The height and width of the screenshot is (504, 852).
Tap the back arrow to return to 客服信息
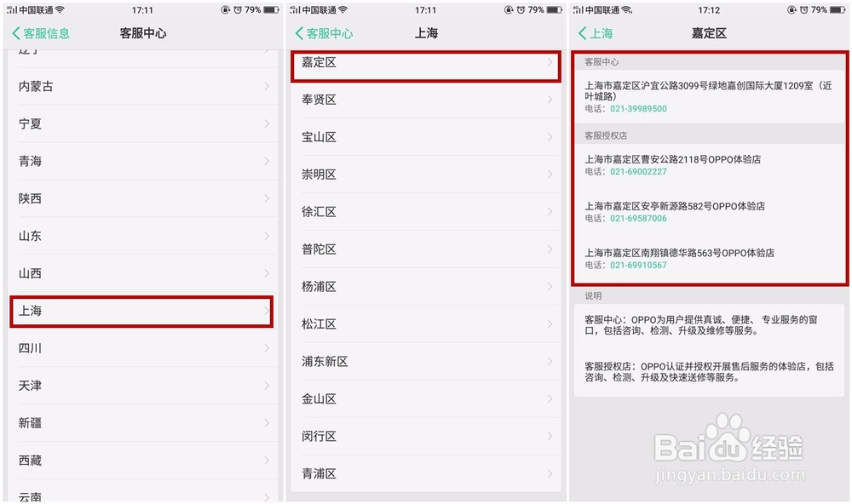[x=15, y=32]
